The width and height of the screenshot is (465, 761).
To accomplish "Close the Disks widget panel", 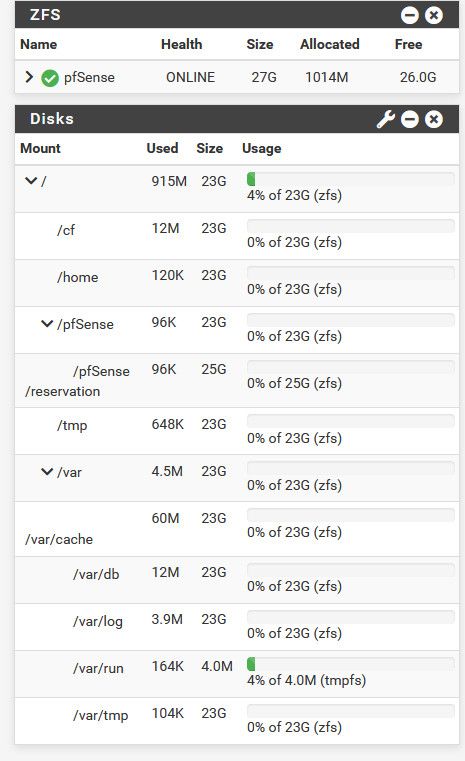I will coord(433,119).
